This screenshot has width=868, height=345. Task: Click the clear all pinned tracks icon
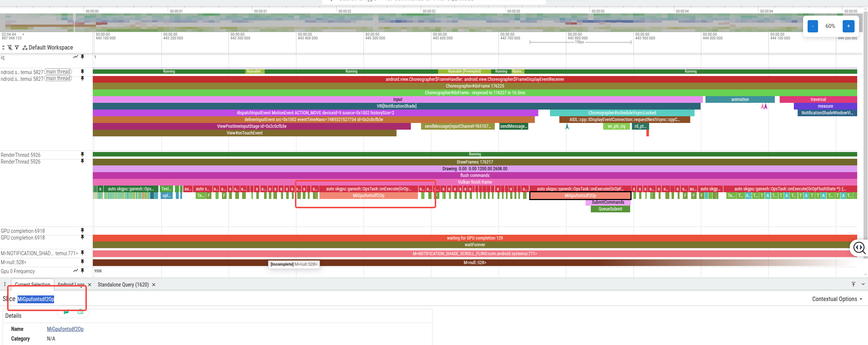(10, 48)
